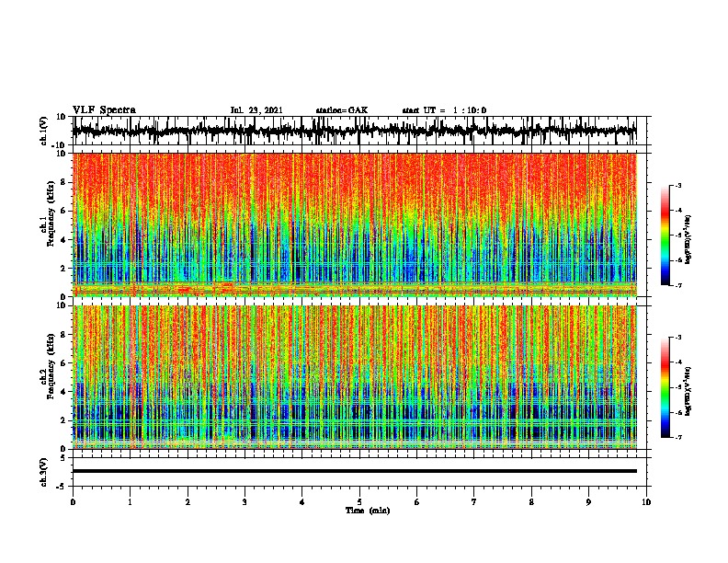Click the ch.2 color scale bar
The width and height of the screenshot is (728, 563).
pyautogui.click(x=665, y=387)
